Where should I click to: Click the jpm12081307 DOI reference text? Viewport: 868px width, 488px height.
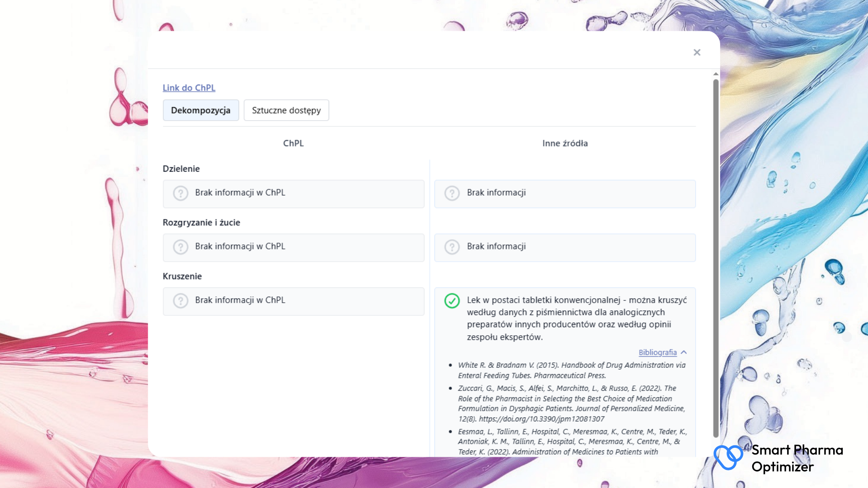541,419
